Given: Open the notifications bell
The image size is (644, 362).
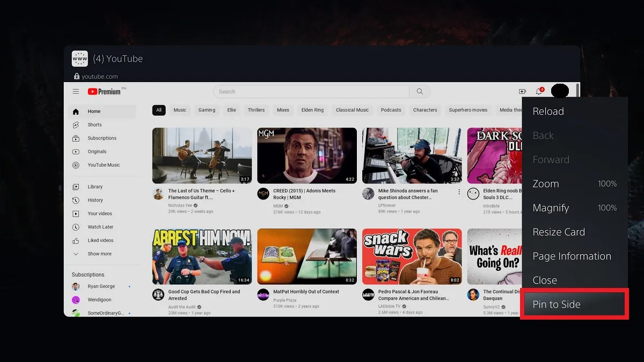Looking at the screenshot, I should point(539,92).
